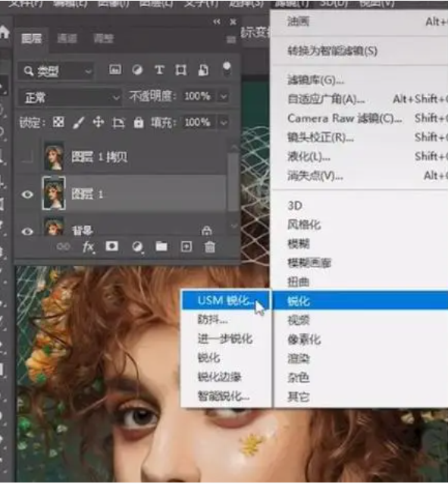Click the link layers icon
Screen dimensions: 448x484
(64, 247)
